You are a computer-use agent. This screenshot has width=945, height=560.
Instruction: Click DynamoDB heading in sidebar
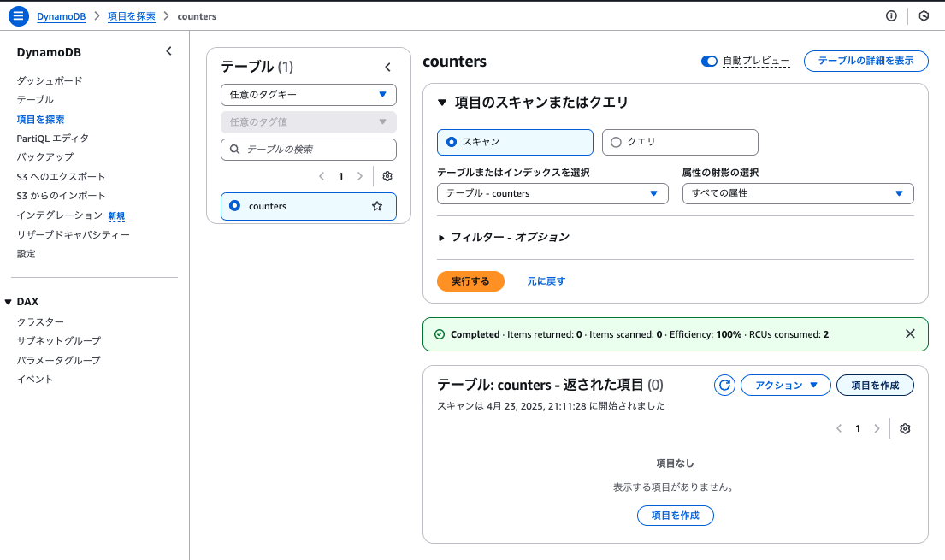tap(49, 52)
